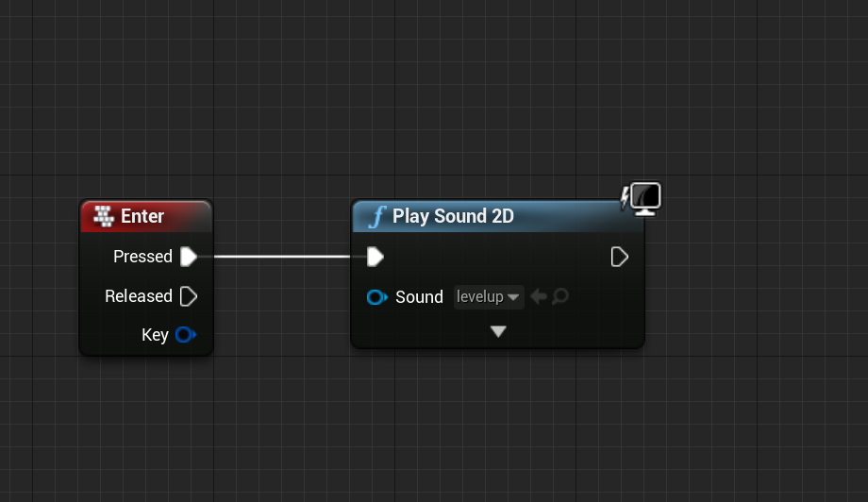Select the Enter key event node title
This screenshot has height=502, width=868.
click(x=142, y=216)
